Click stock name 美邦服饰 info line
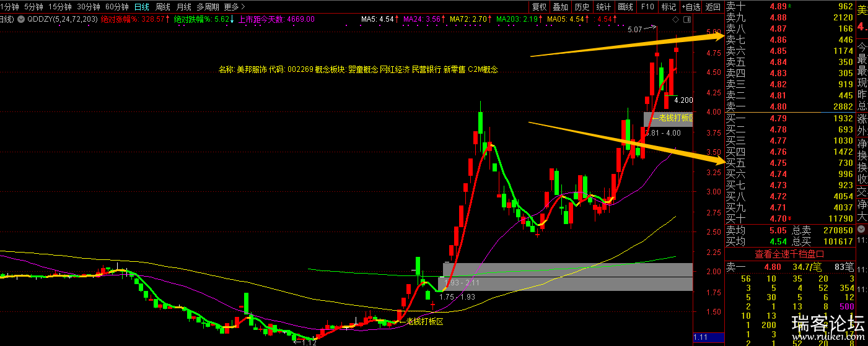 358,70
